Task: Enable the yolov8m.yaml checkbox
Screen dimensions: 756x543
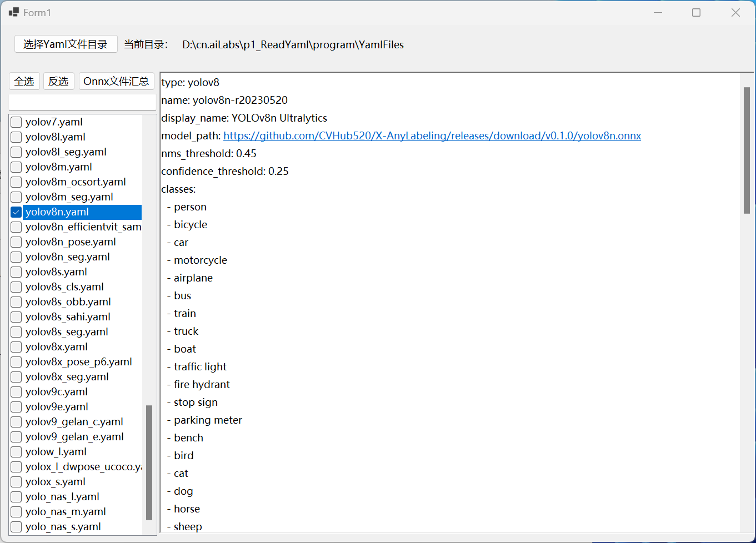Action: point(16,167)
